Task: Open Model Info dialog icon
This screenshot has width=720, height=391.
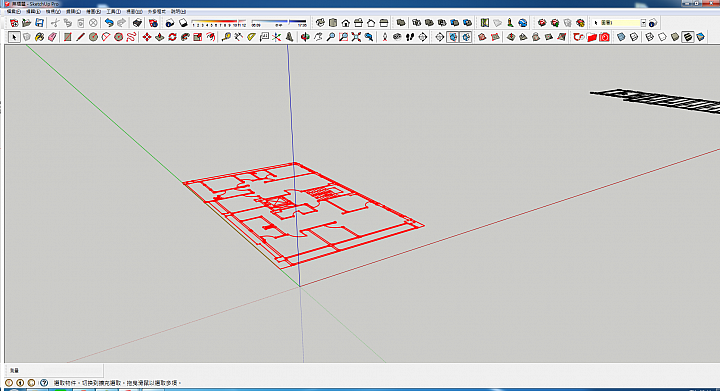Action: pyautogui.click(x=153, y=22)
